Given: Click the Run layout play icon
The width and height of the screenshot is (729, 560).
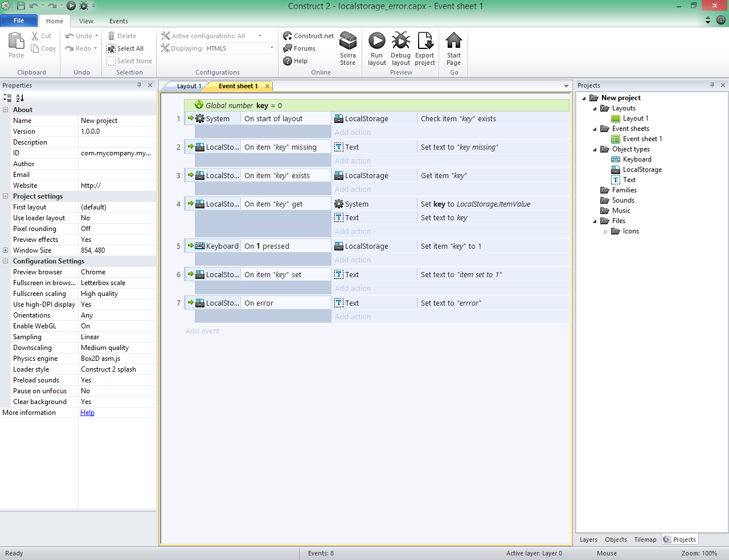Looking at the screenshot, I should 376,40.
